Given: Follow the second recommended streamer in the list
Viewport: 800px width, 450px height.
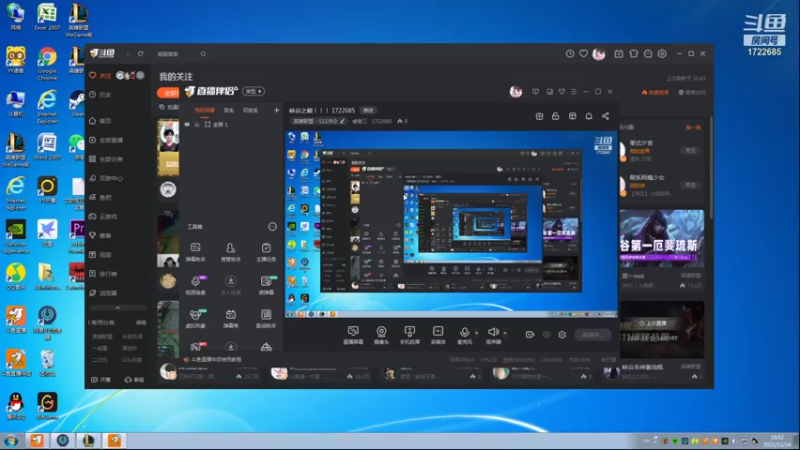Looking at the screenshot, I should coord(690,185).
